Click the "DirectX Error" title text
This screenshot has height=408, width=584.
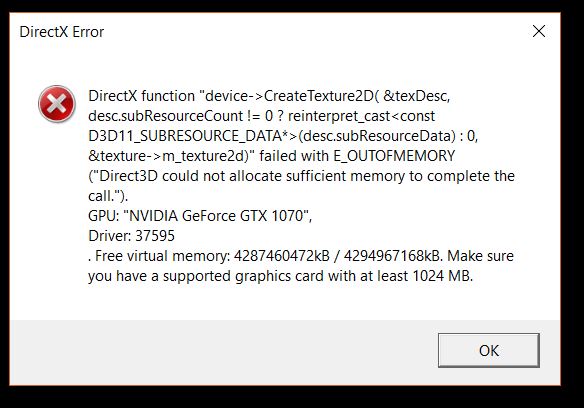pos(61,32)
